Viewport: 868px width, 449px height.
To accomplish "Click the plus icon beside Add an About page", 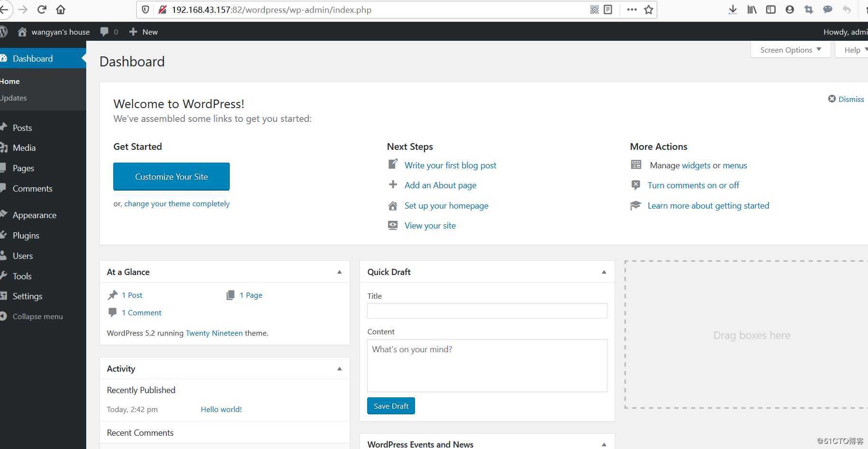I will pos(393,184).
